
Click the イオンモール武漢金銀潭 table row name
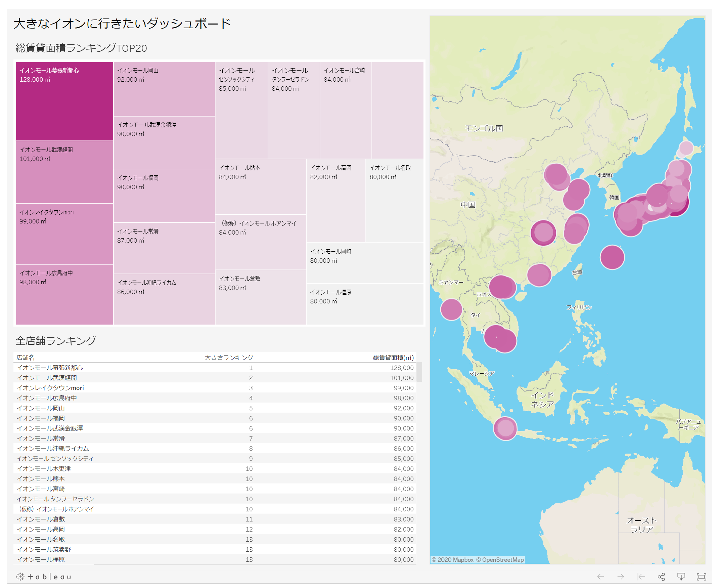coord(49,428)
